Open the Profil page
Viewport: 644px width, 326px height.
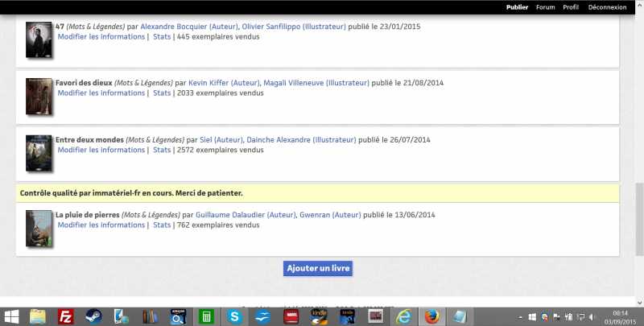571,7
